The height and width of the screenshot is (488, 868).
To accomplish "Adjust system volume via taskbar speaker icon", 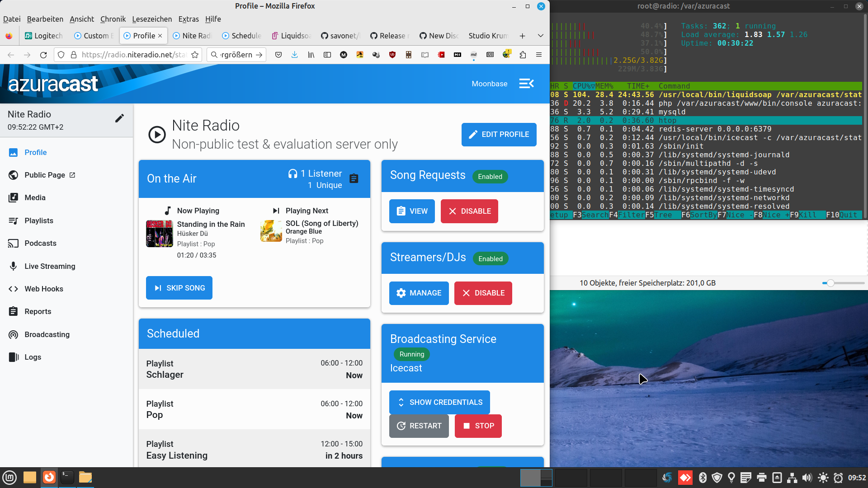I will coord(807,477).
